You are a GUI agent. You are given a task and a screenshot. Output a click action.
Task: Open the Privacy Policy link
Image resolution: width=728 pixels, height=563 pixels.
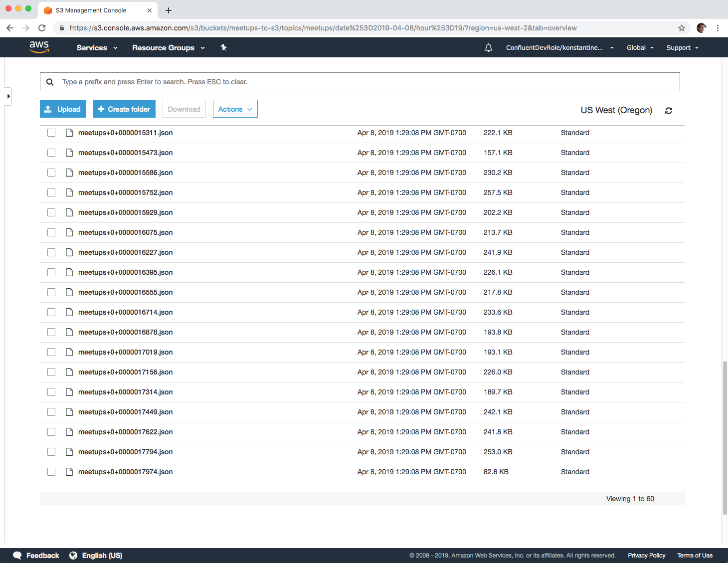point(647,556)
